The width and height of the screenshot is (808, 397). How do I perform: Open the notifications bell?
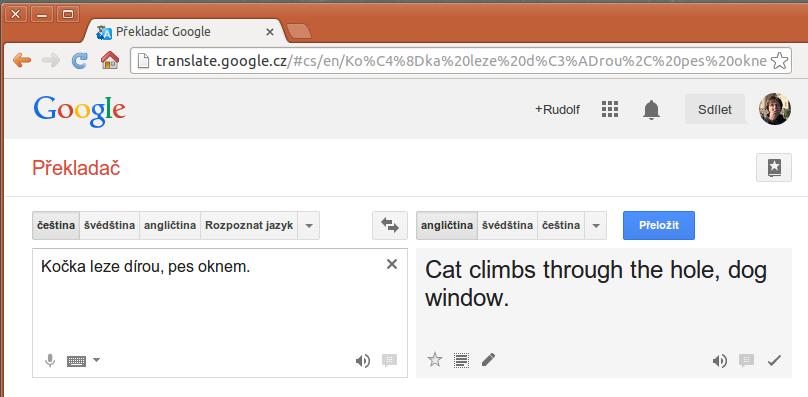point(651,109)
